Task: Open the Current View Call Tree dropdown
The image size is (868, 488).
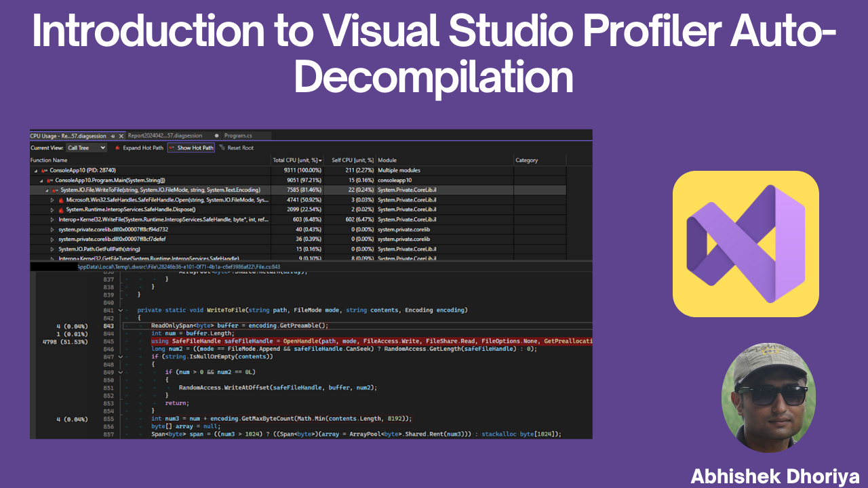Action: click(x=86, y=148)
